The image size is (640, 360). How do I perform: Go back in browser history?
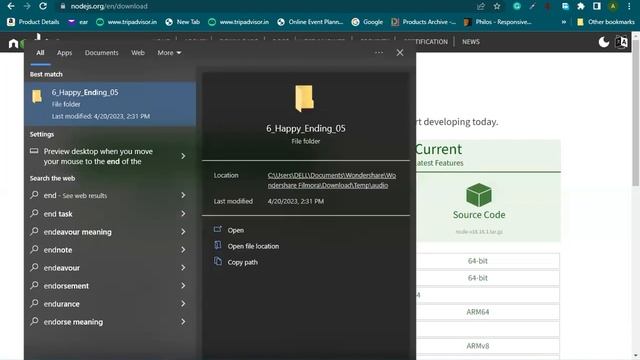click(11, 6)
